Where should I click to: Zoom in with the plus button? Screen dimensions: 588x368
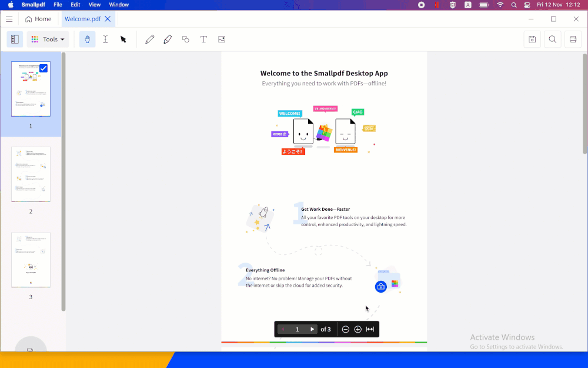coord(358,329)
